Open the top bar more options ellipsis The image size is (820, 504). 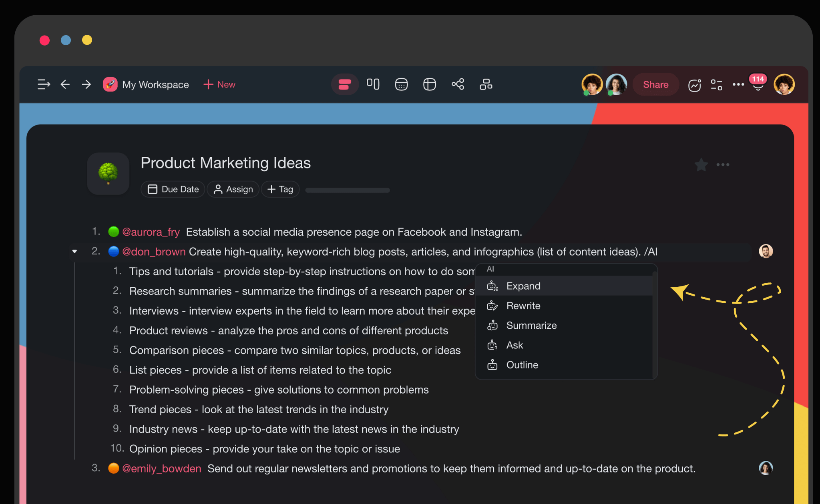[738, 84]
